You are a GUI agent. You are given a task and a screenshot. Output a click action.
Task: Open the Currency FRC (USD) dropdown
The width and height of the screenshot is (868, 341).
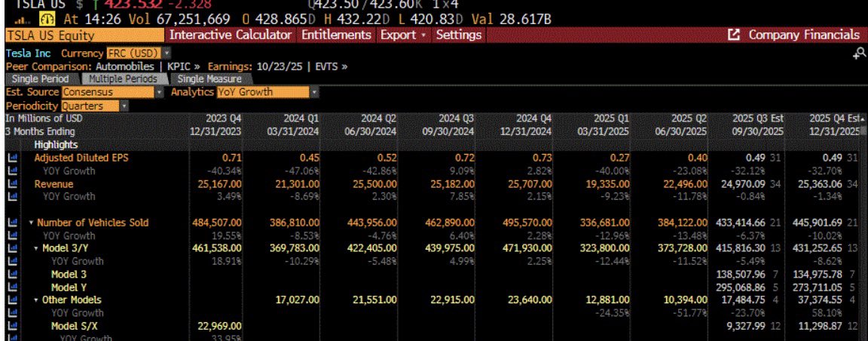click(x=139, y=54)
